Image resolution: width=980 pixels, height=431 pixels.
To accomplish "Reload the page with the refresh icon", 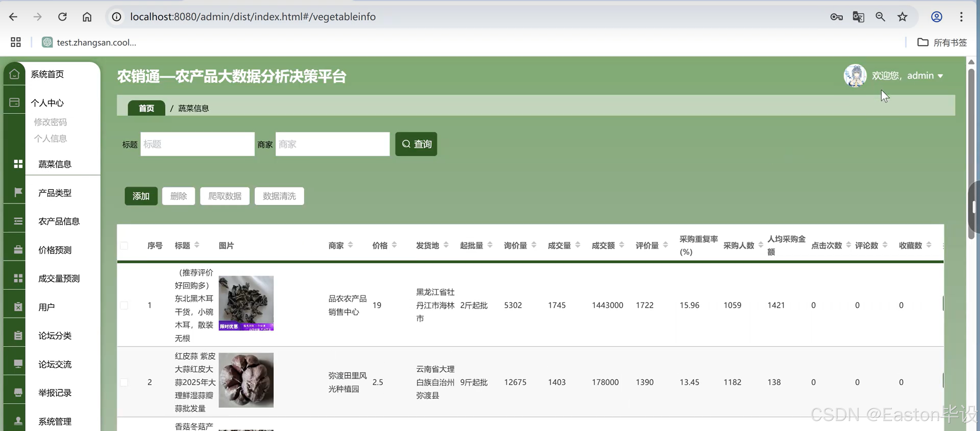I will pyautogui.click(x=63, y=17).
